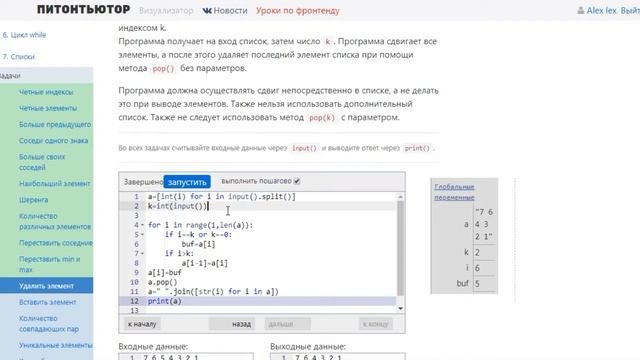This screenshot has width=640, height=360.
Task: Select the Четные элементы task
Action: click(x=48, y=108)
